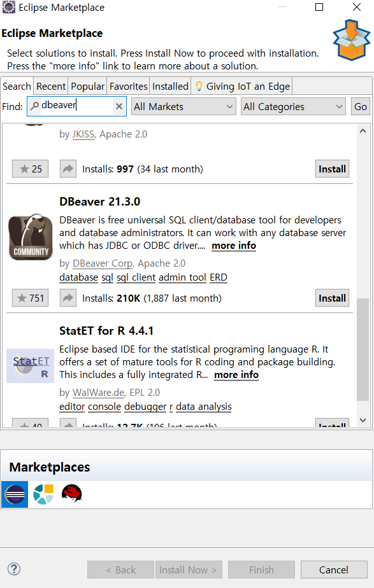Viewport: 374px width, 588px height.
Task: Click the sql client tag link
Action: pyautogui.click(x=136, y=277)
